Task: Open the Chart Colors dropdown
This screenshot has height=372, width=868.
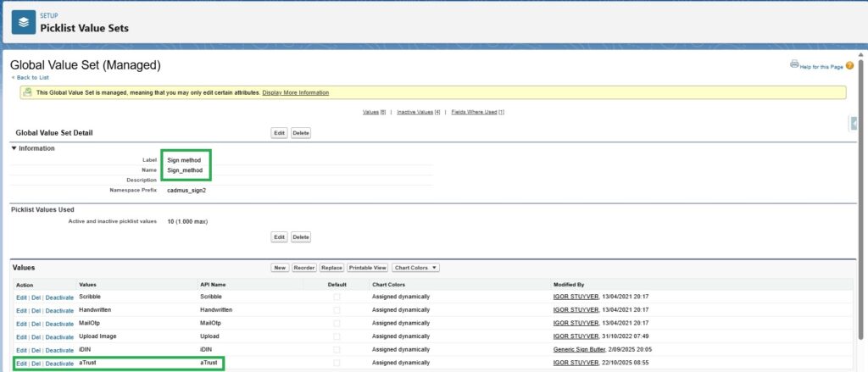Action: (415, 268)
